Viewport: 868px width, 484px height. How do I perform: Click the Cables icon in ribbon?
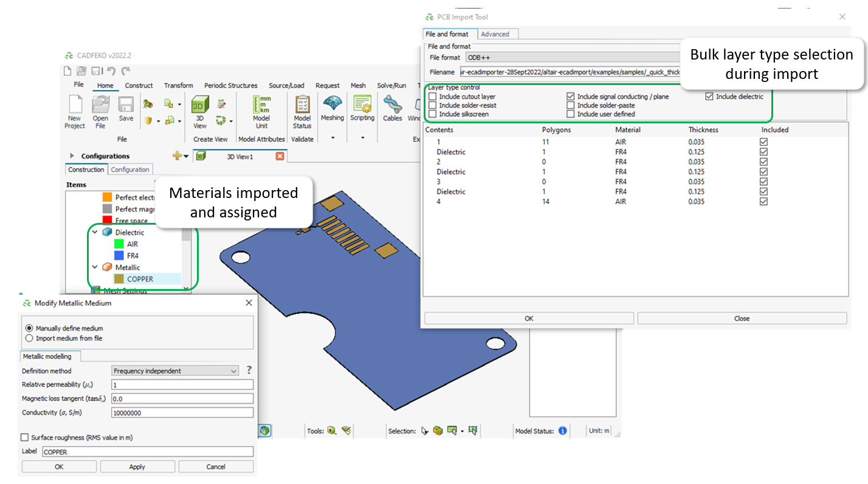(393, 104)
